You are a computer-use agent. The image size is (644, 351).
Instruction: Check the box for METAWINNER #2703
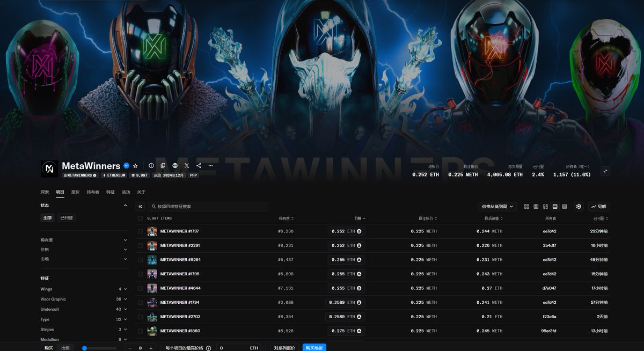141,317
